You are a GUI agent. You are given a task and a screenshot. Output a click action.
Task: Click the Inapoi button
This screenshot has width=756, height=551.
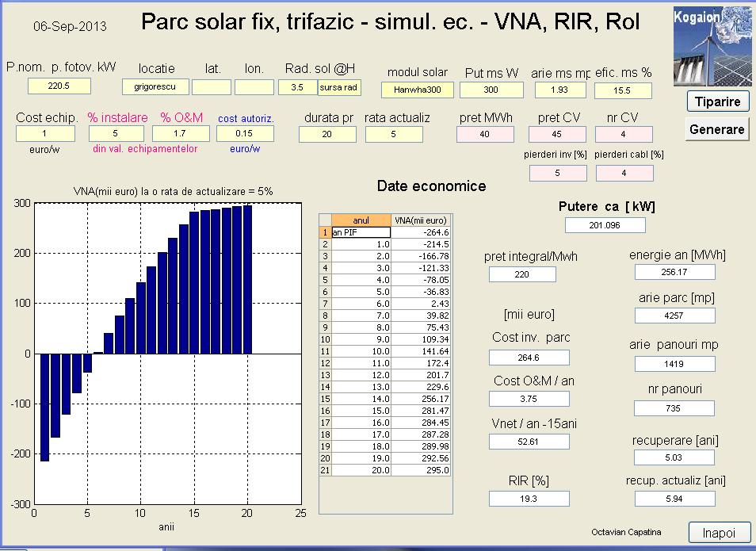pyautogui.click(x=720, y=533)
